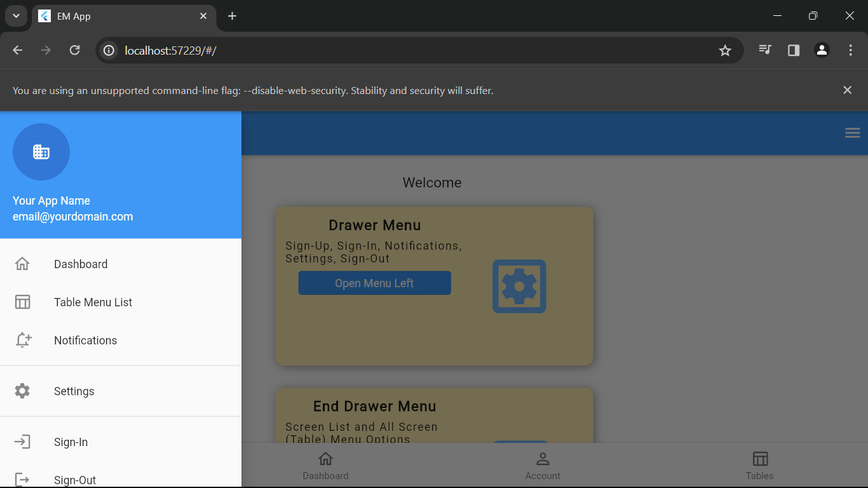The height and width of the screenshot is (488, 868).
Task: Open Notifications from the drawer
Action: [x=121, y=340]
